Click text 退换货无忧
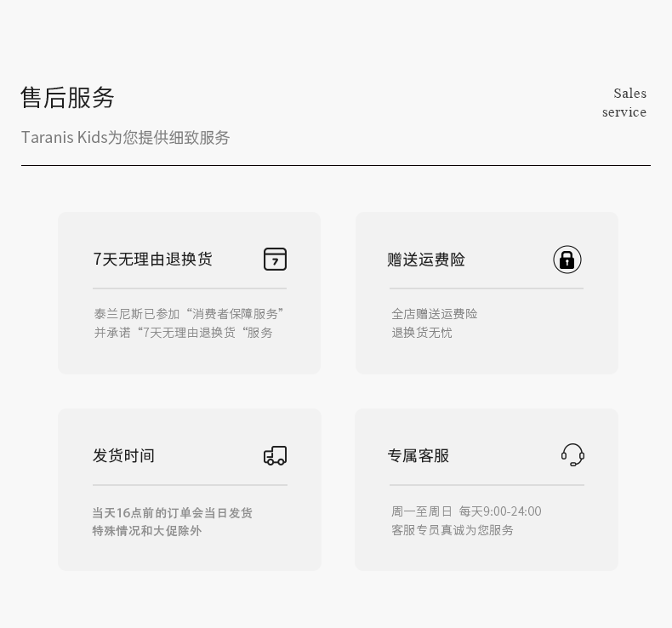Viewport: 672px width, 628px height. pos(422,333)
